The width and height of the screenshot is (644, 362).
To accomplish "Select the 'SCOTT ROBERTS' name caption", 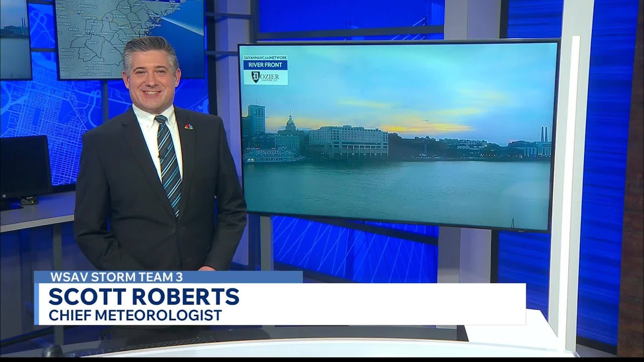I will click(x=144, y=297).
